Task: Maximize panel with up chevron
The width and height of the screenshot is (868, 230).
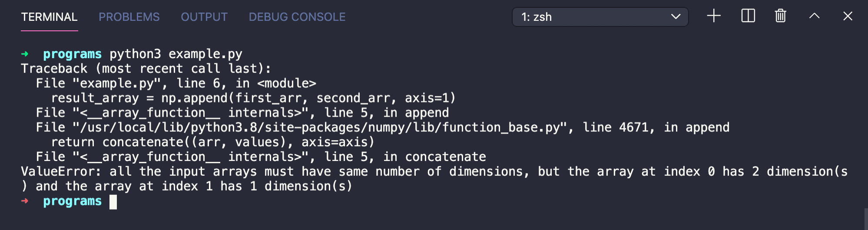Action: [x=814, y=16]
